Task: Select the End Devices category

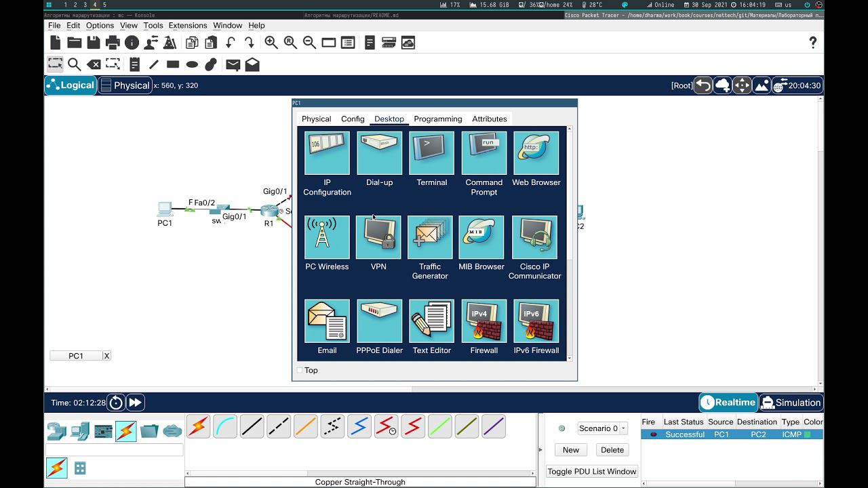Action: pyautogui.click(x=79, y=431)
